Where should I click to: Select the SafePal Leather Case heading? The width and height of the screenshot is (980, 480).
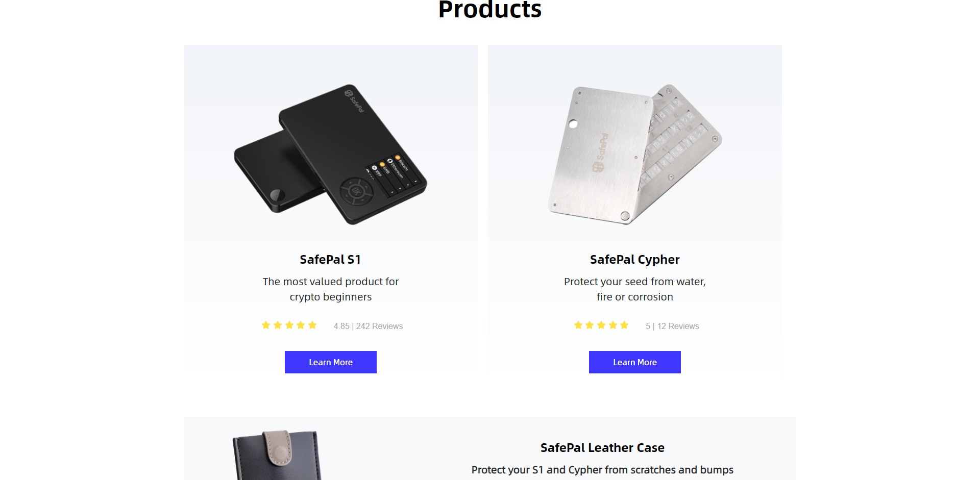pyautogui.click(x=603, y=447)
